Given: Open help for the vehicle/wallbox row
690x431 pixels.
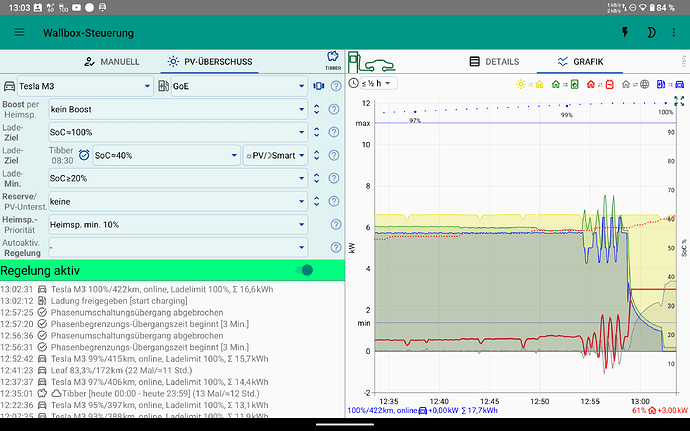Looking at the screenshot, I should (x=336, y=86).
